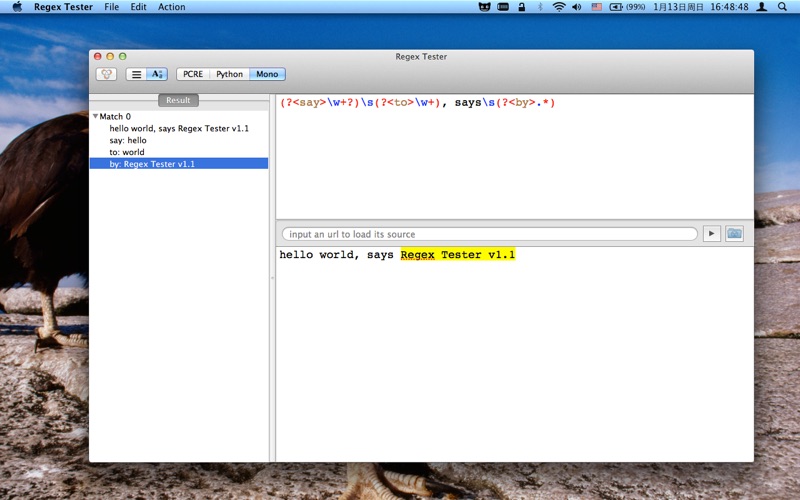The width and height of the screenshot is (800, 500).
Task: Click the camera snapshot icon button
Action: (x=734, y=234)
